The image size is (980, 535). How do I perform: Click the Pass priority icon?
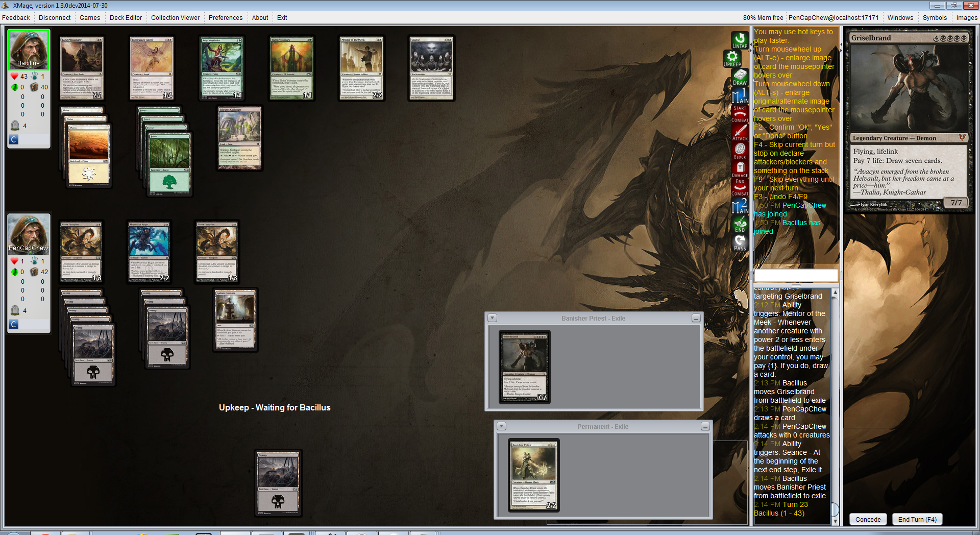[x=740, y=242]
